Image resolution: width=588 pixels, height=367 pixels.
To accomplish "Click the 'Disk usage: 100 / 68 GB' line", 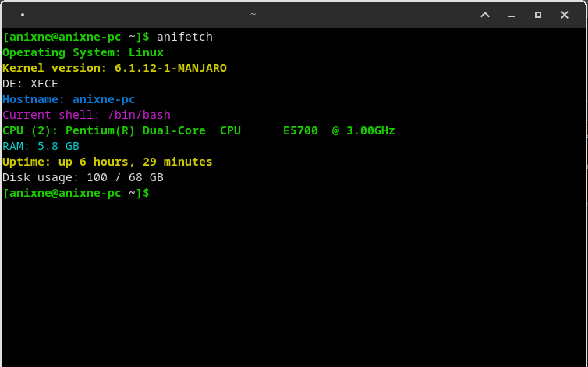I will coord(83,178).
